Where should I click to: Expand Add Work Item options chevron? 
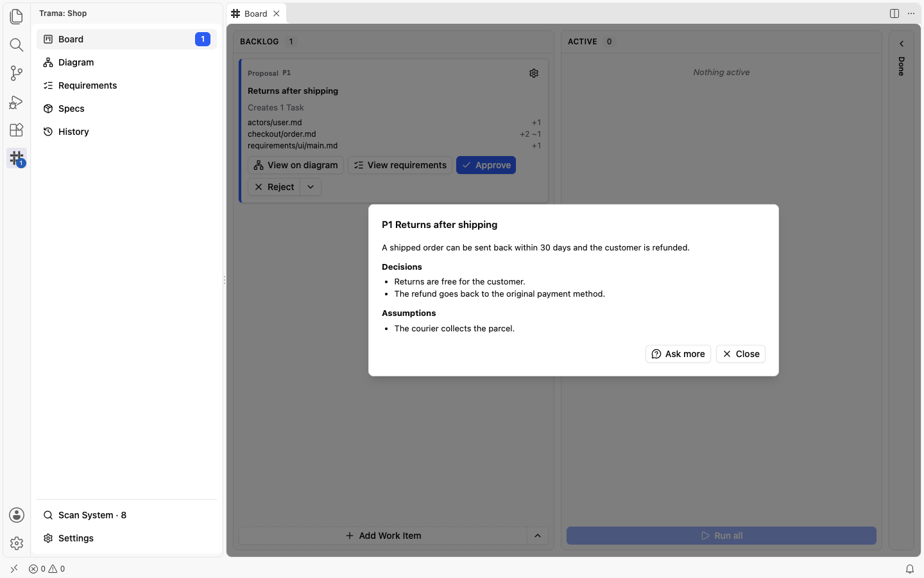coord(538,536)
